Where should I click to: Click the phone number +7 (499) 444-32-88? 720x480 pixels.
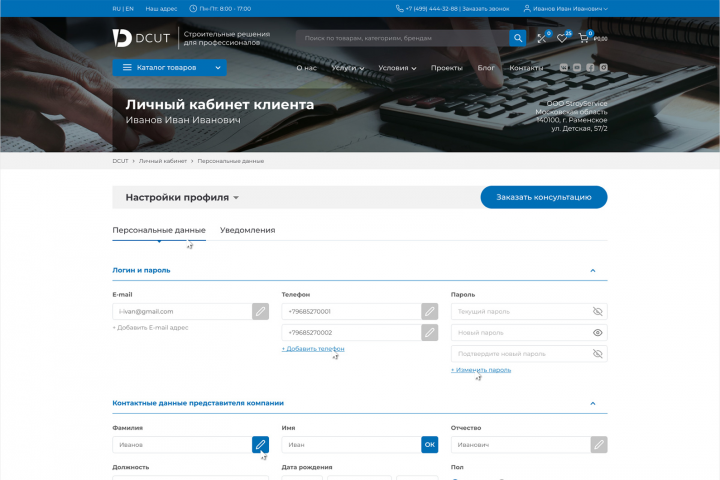click(x=431, y=9)
